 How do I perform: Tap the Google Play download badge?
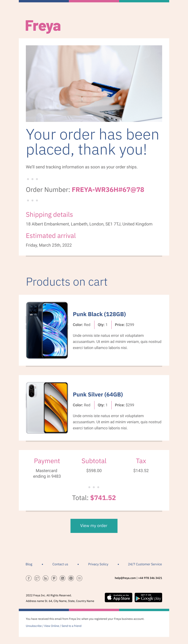[148, 597]
